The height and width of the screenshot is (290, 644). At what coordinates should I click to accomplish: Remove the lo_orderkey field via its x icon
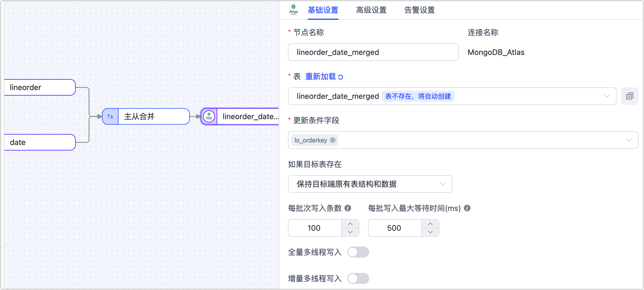pyautogui.click(x=333, y=140)
